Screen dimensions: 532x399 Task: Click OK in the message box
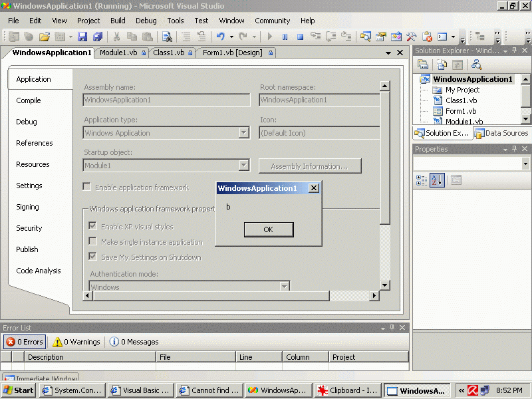pyautogui.click(x=268, y=229)
